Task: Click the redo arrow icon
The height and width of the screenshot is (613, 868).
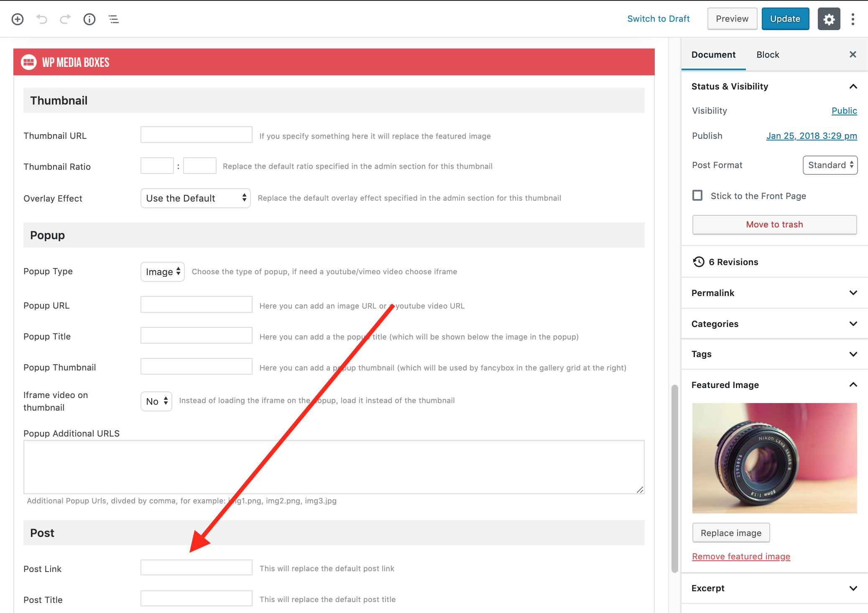Action: coord(65,19)
